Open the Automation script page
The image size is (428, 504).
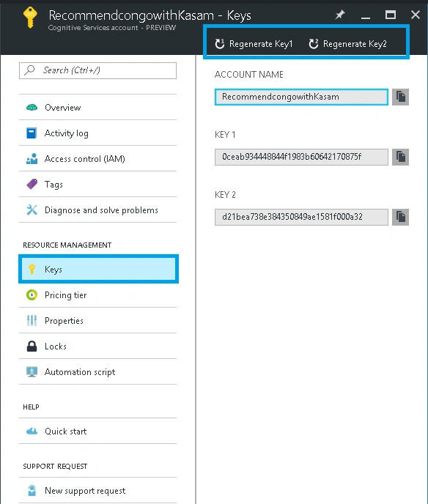(x=97, y=372)
